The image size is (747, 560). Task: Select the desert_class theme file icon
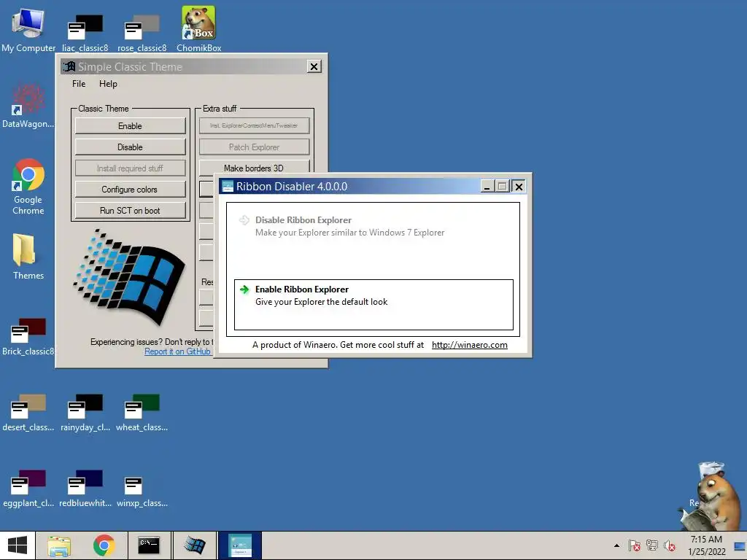(x=28, y=413)
